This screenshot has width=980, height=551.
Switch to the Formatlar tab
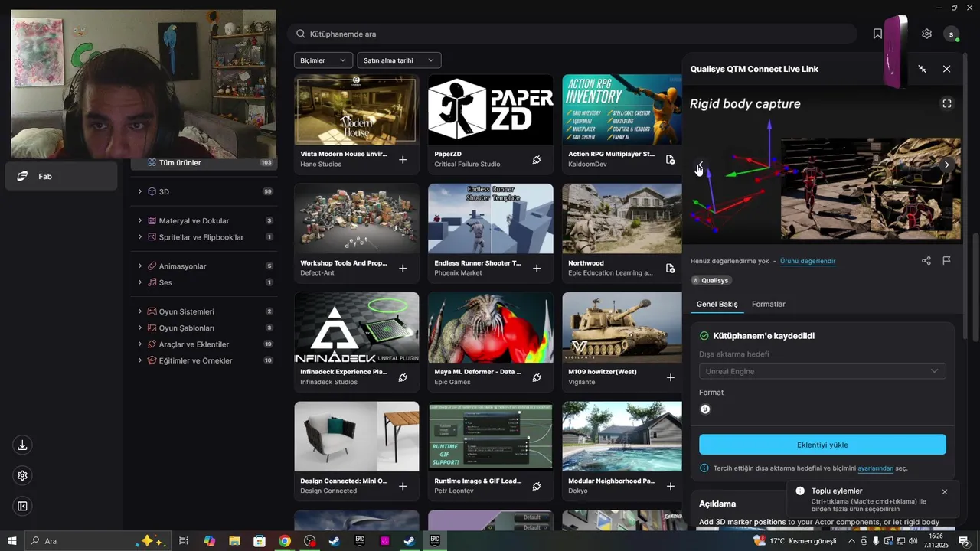[768, 304]
